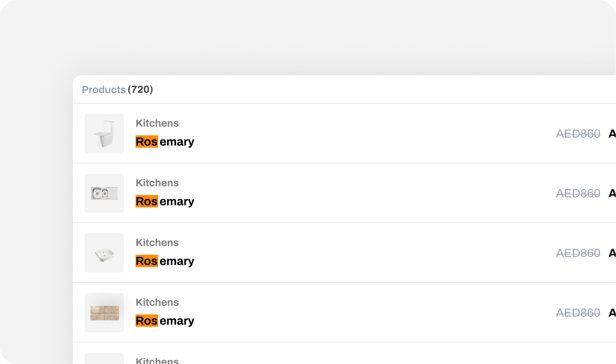
Task: Click Kitchens category in the tile row
Action: 157,302
